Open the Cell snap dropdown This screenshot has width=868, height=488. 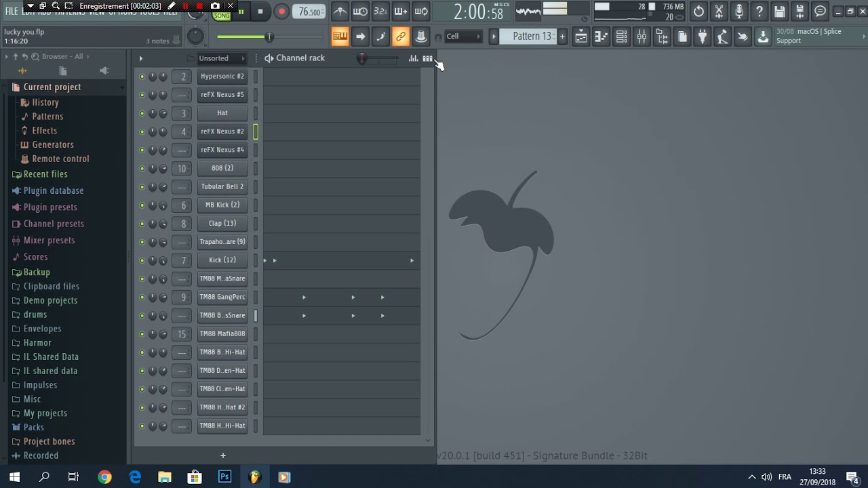coord(463,37)
